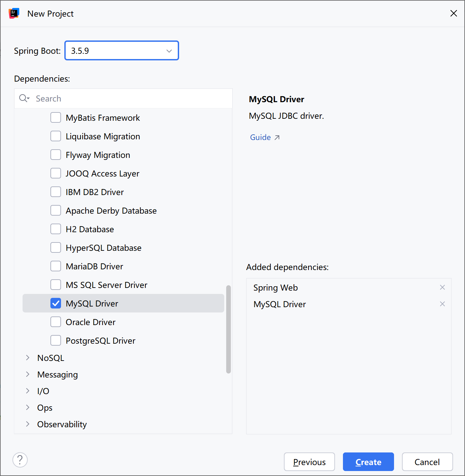Tick the MS SQL Server Driver checkbox
This screenshot has width=465, height=476.
[56, 285]
